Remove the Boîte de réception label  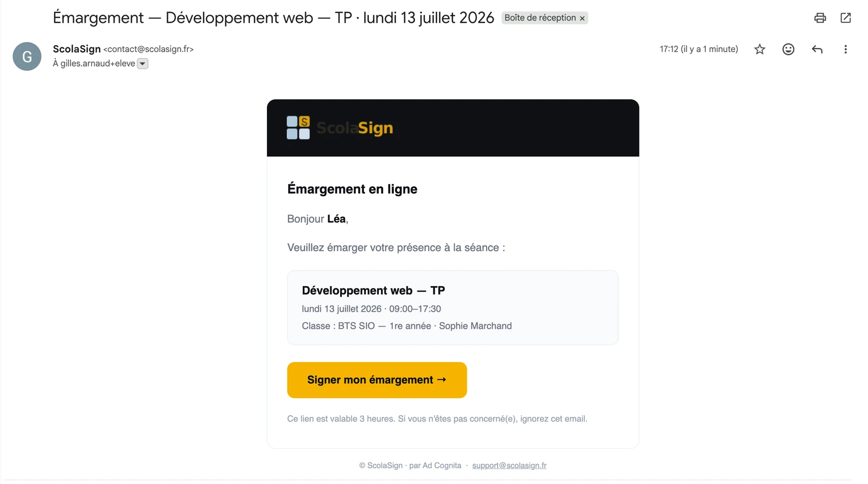582,18
